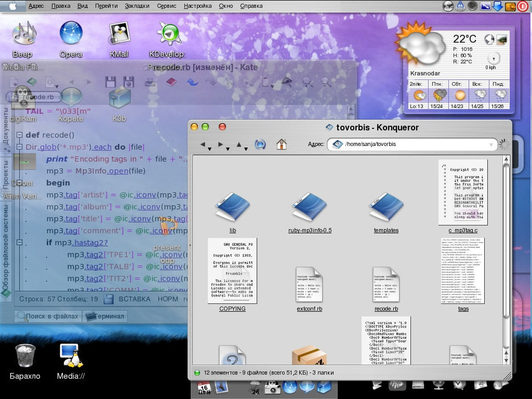
Task: Toggle ВСТАВКА insert mode in Kate's status bar
Action: 134,299
